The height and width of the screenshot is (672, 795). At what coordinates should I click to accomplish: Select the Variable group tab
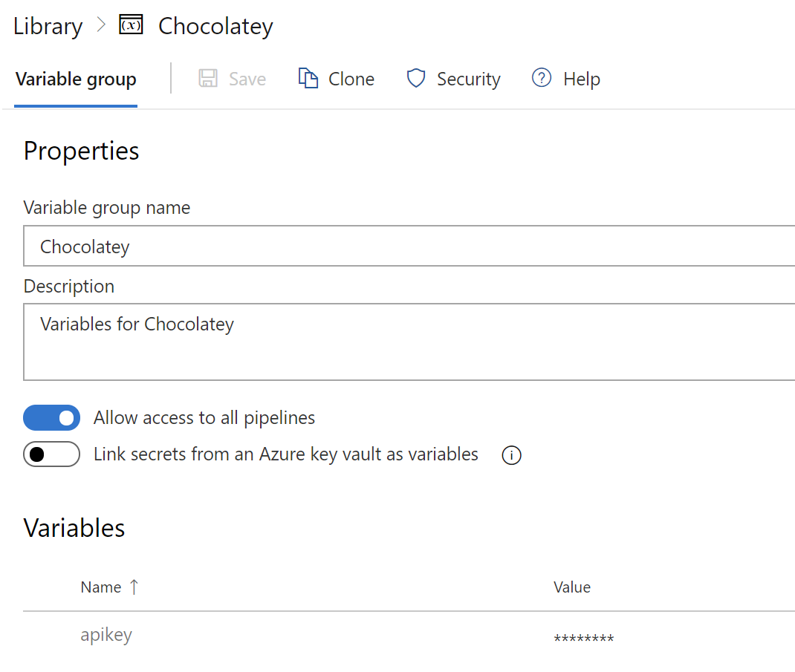pyautogui.click(x=76, y=79)
